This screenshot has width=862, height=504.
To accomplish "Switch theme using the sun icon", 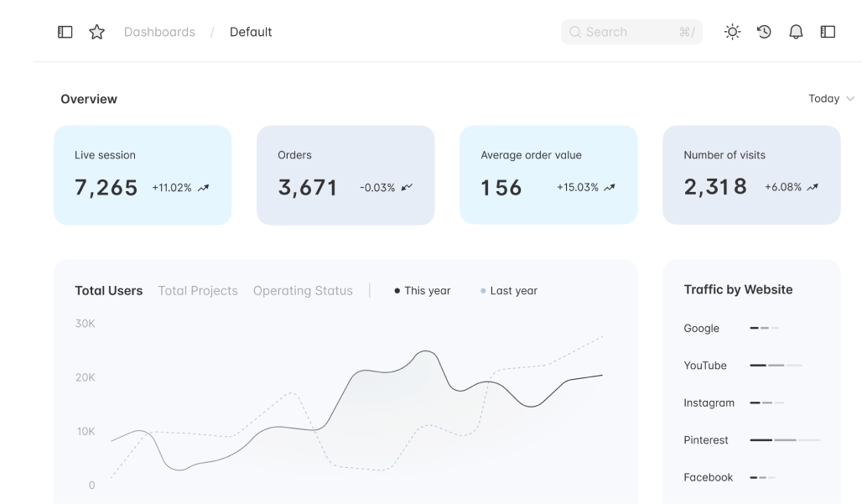I will click(x=732, y=32).
